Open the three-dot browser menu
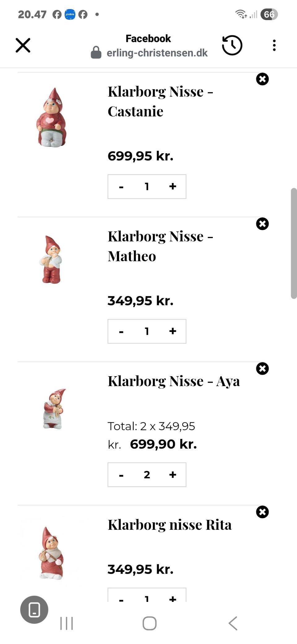This screenshot has width=297, height=644. click(274, 46)
